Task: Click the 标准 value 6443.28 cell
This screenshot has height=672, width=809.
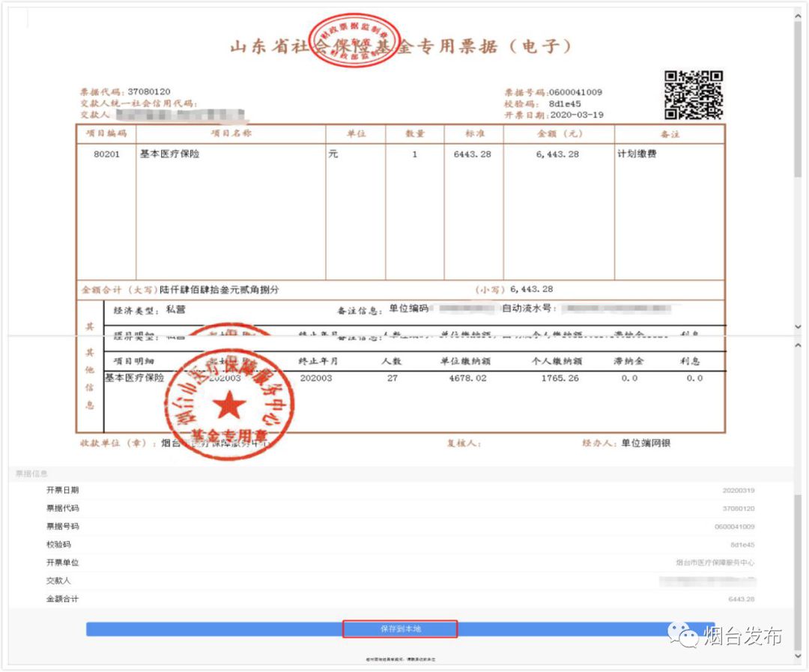Action: pyautogui.click(x=472, y=154)
